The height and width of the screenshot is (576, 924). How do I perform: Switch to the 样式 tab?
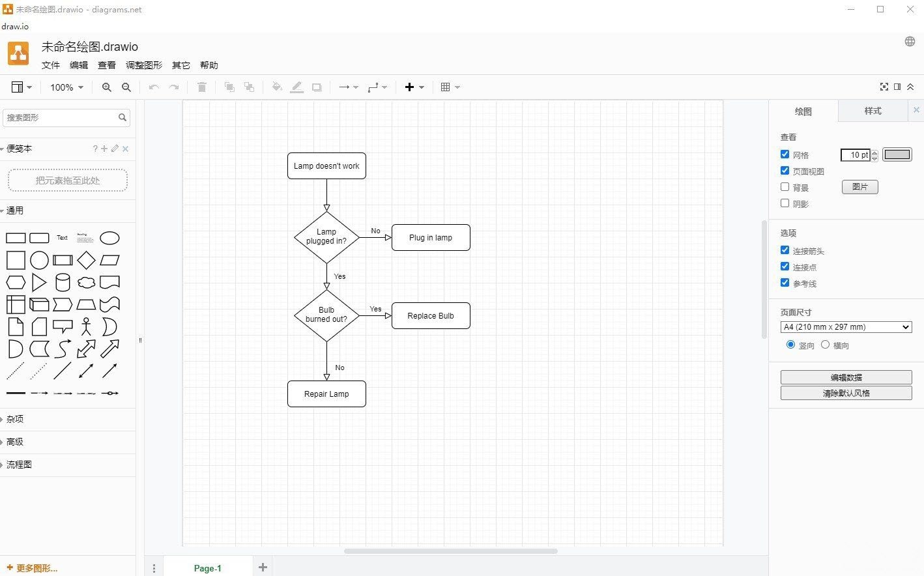tap(873, 111)
